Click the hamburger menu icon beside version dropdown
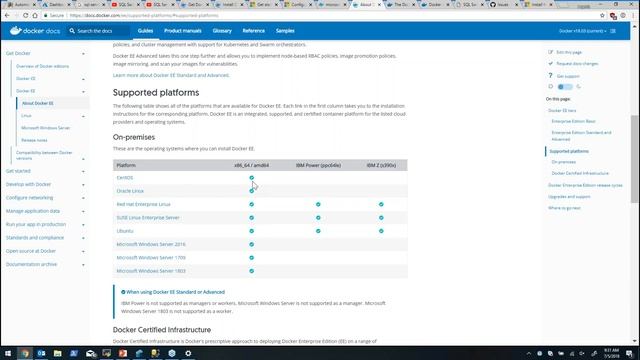 coord(613,31)
